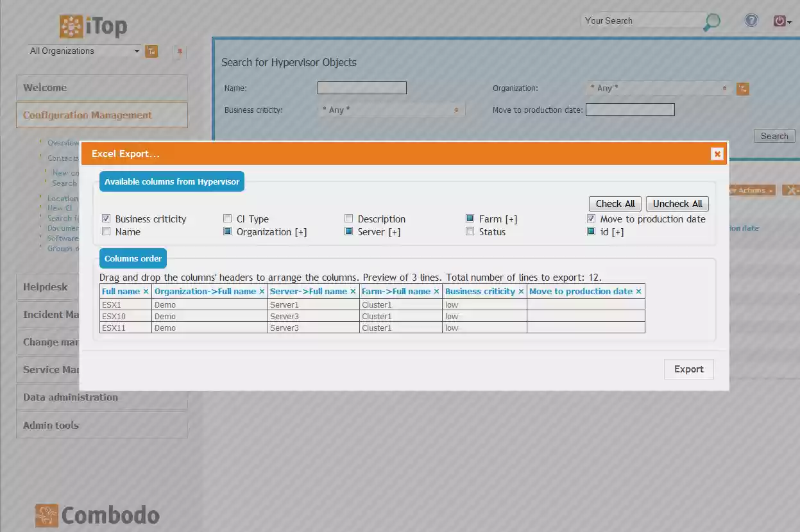Click the power logout icon
Viewport: 800px width, 532px height.
click(778, 20)
